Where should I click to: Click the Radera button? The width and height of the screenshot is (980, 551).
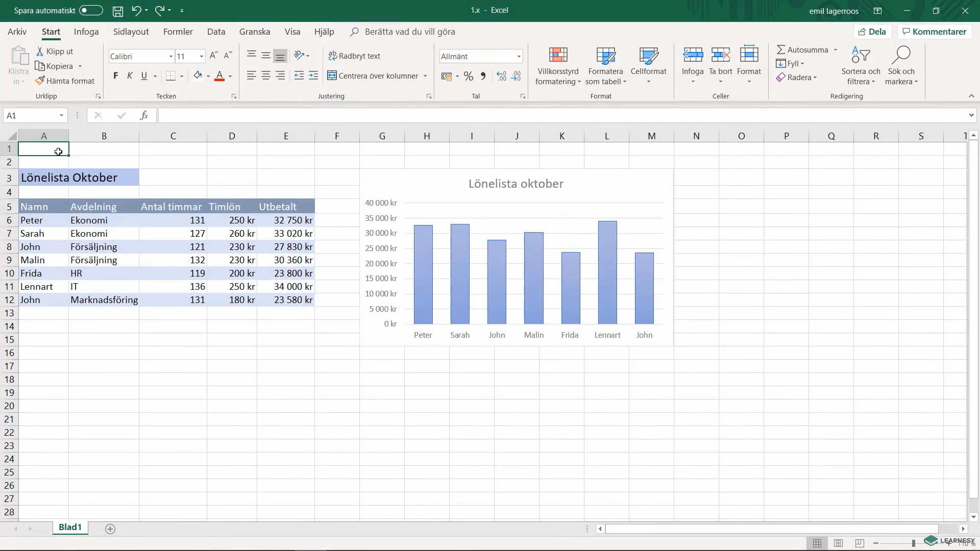796,77
